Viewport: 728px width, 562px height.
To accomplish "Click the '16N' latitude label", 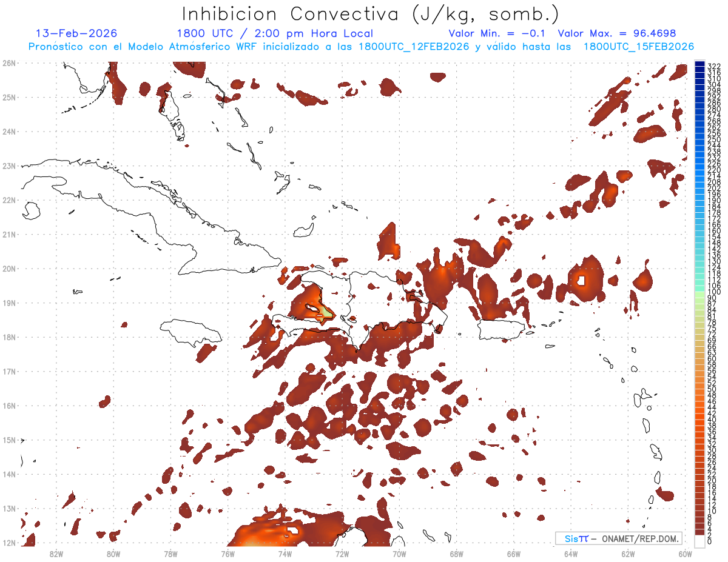I will coord(8,406).
